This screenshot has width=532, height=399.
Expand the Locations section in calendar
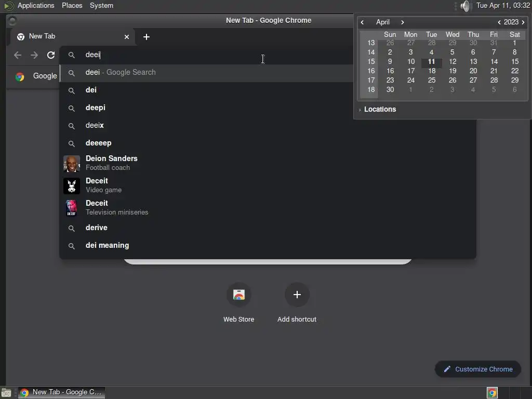click(x=377, y=110)
